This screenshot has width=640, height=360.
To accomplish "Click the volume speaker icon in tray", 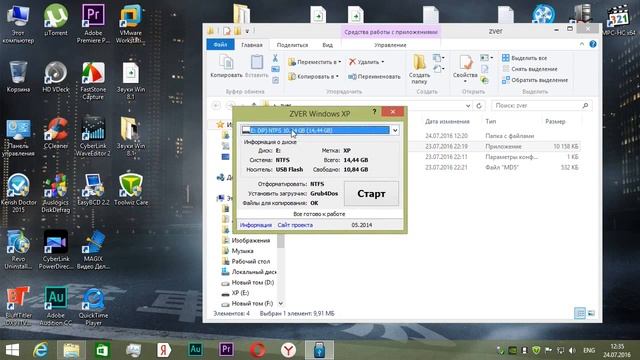I will click(x=572, y=350).
